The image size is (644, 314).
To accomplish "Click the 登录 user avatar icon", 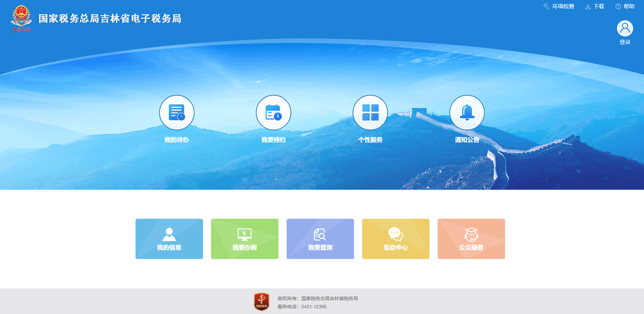I will [x=625, y=28].
